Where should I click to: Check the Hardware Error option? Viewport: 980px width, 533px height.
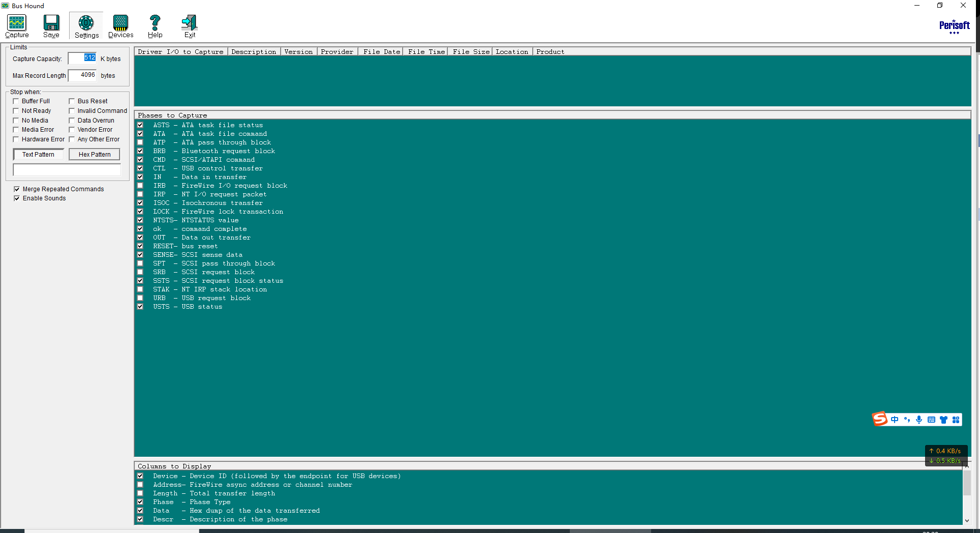tap(16, 139)
